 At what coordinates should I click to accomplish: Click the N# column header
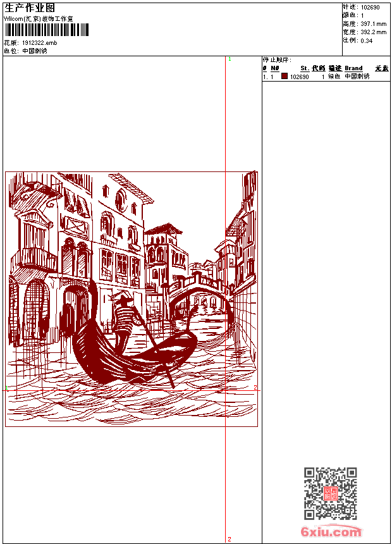[x=275, y=68]
